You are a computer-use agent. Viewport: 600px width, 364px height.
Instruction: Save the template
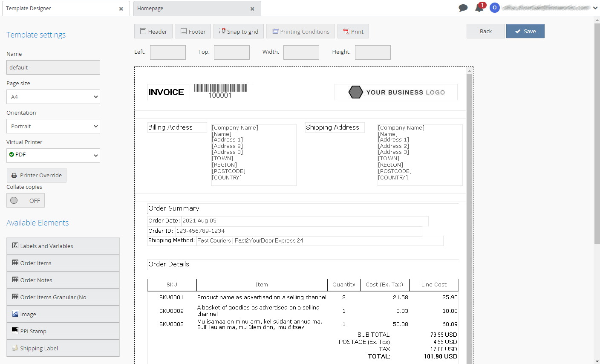click(x=525, y=31)
